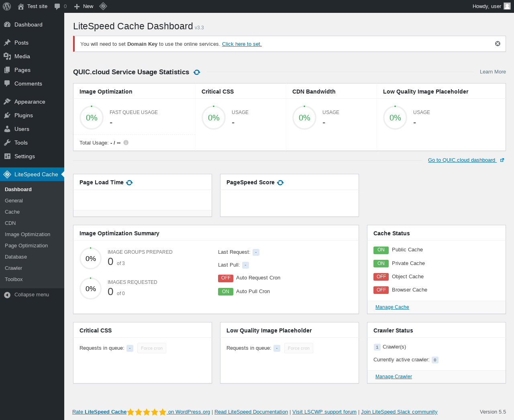Click the ON badge for Auto Pull Cron
Screen dimensions: 514x420
(226, 292)
